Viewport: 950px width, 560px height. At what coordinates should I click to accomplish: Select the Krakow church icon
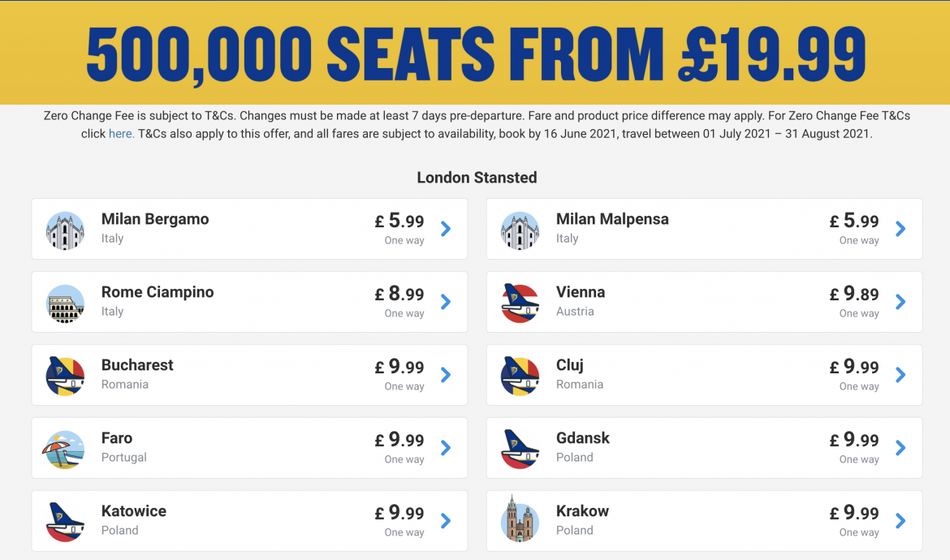(x=520, y=521)
